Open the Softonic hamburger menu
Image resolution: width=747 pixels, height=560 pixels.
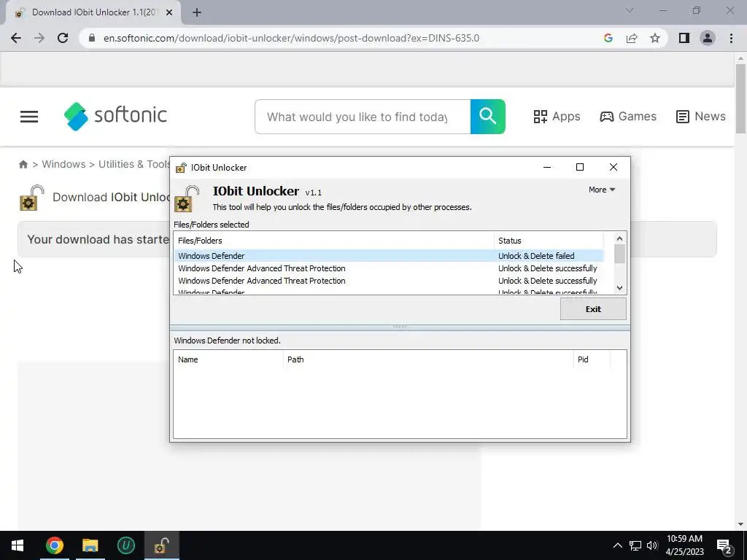pyautogui.click(x=29, y=117)
